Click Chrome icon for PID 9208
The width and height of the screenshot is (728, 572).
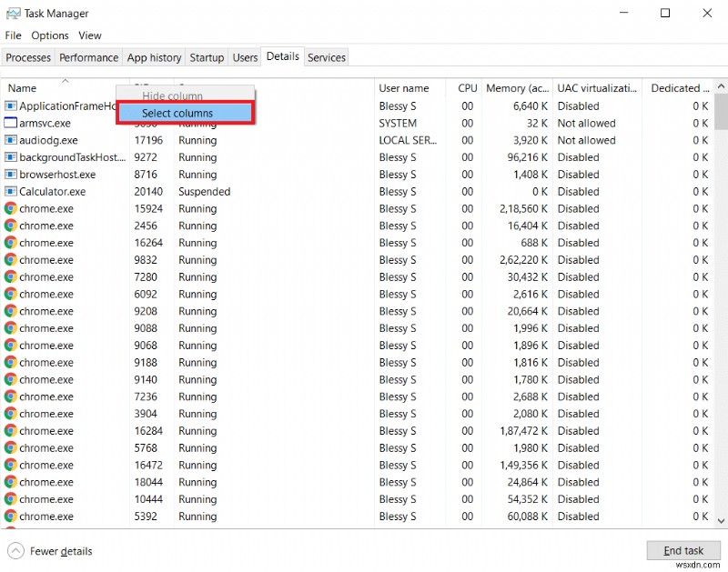pyautogui.click(x=11, y=311)
